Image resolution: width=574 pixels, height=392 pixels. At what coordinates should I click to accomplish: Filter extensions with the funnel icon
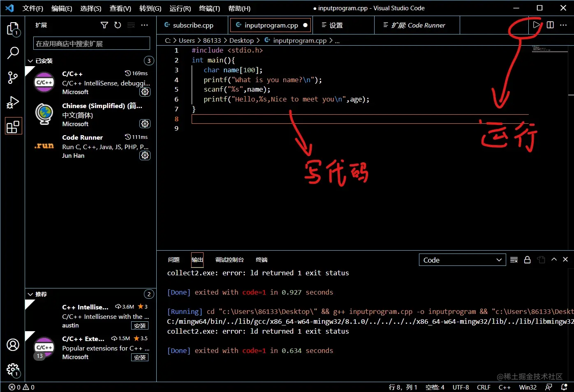point(104,25)
